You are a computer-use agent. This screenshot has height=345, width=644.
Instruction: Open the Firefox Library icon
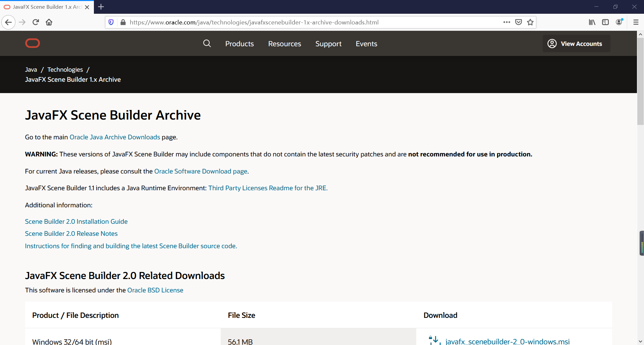click(x=592, y=22)
